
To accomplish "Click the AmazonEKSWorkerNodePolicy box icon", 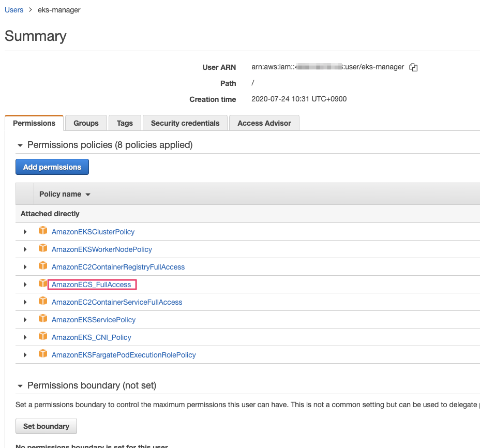I will (43, 248).
